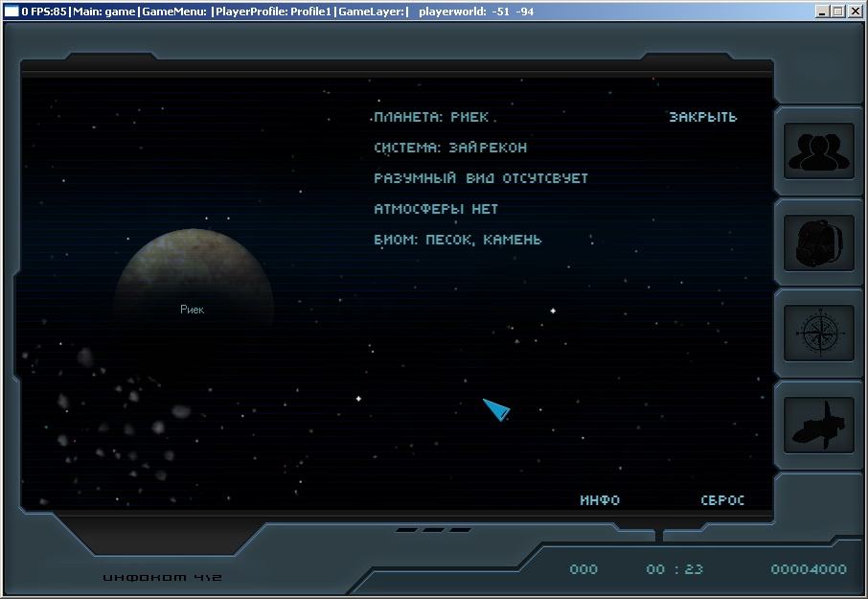Image resolution: width=868 pixels, height=599 pixels.
Task: Click the СИСТЕМА: ЗАЙРЕКОН line
Action: (450, 148)
